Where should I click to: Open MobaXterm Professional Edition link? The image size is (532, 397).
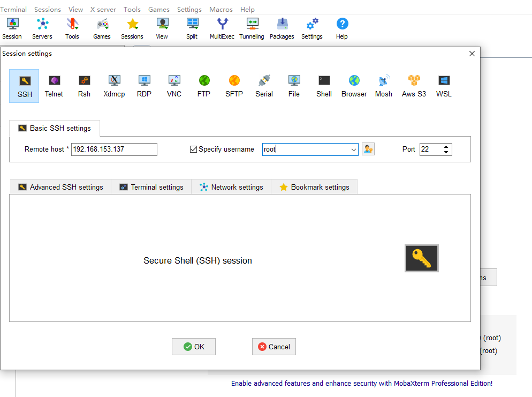pyautogui.click(x=362, y=384)
